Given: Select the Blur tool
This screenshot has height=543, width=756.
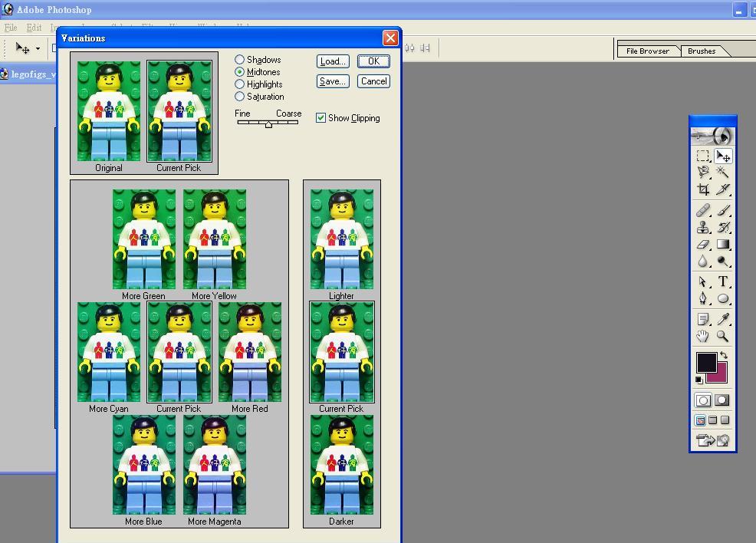Looking at the screenshot, I should click(x=703, y=261).
